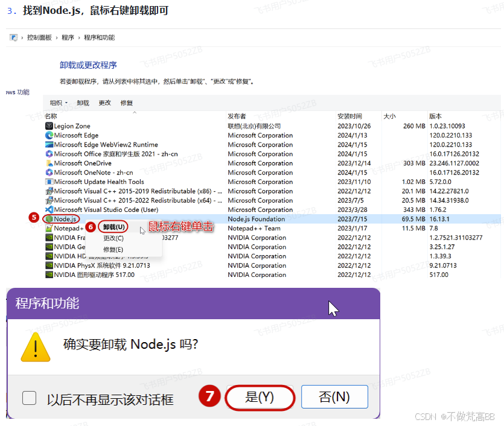
Task: Select the Microsoft OneDrive icon
Action: pyautogui.click(x=49, y=163)
